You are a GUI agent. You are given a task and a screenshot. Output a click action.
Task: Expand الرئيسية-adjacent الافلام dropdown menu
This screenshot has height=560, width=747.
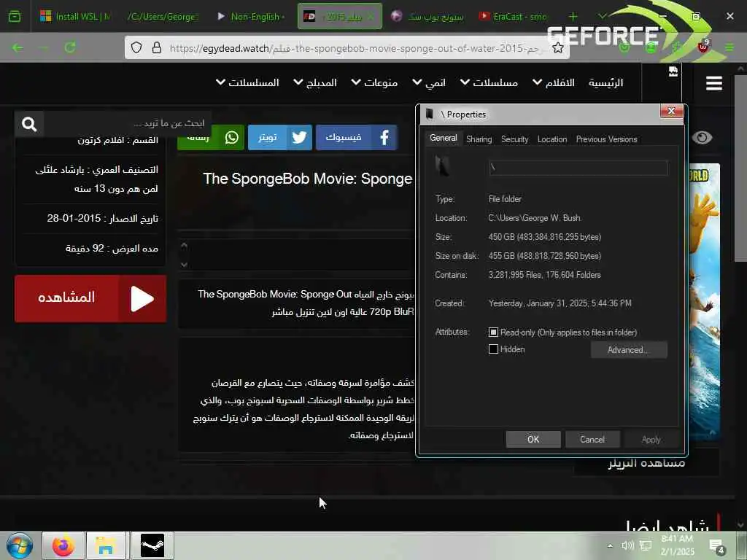click(554, 82)
